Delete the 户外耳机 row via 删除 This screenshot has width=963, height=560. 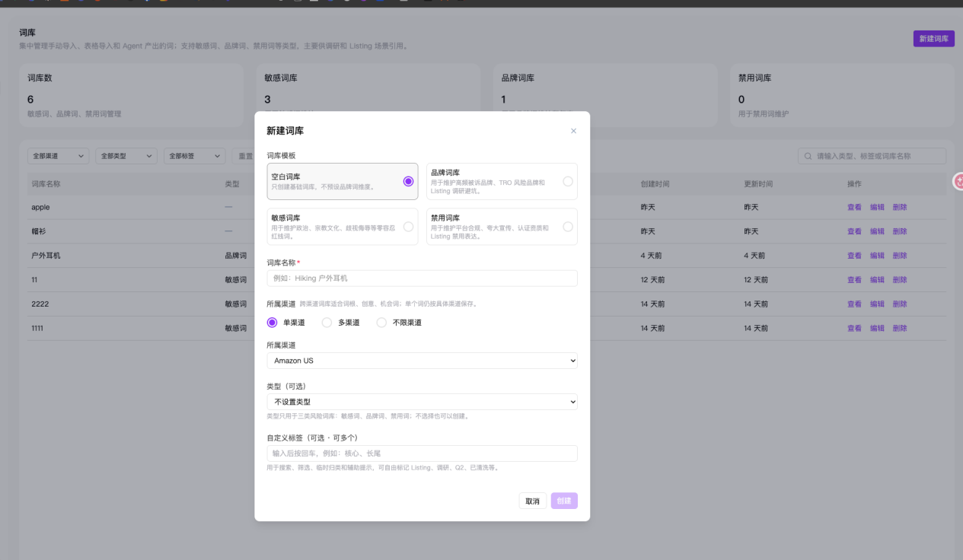(x=900, y=256)
